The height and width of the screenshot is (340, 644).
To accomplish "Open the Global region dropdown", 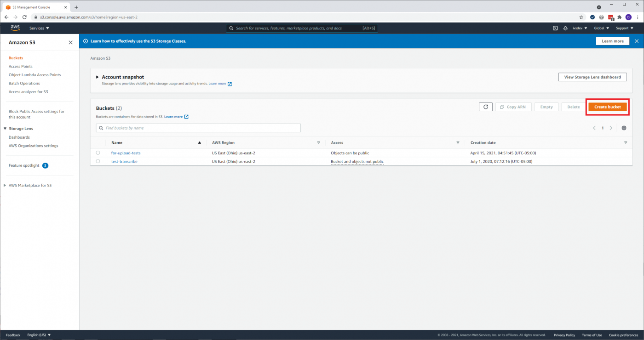I will click(602, 28).
